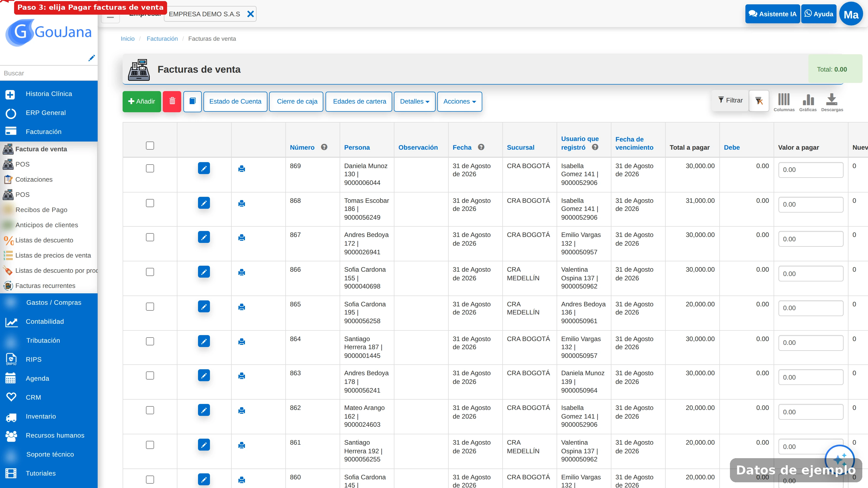868x488 pixels.
Task: Print invoice 863 using the printer icon
Action: pos(242,376)
